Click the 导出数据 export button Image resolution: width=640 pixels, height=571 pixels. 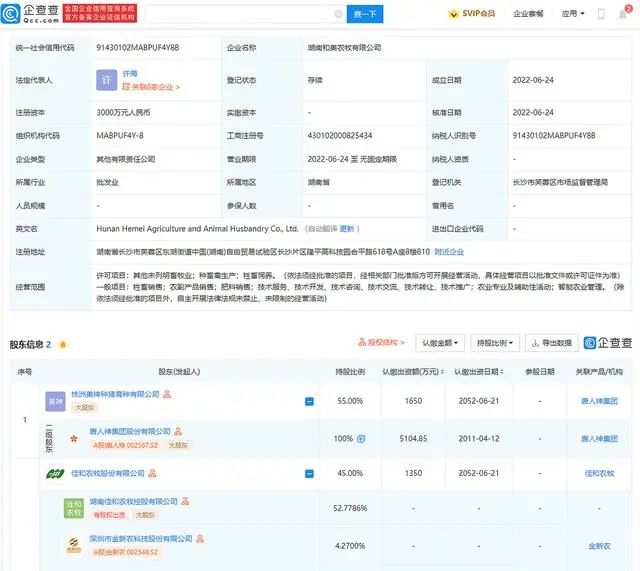(551, 343)
